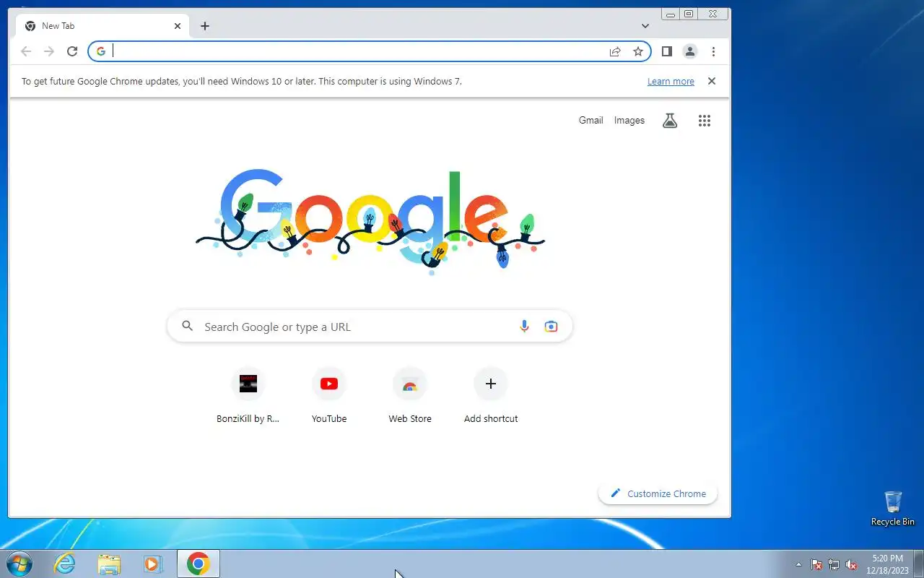Open the Search Labs flask icon
924x578 pixels.
pos(670,121)
